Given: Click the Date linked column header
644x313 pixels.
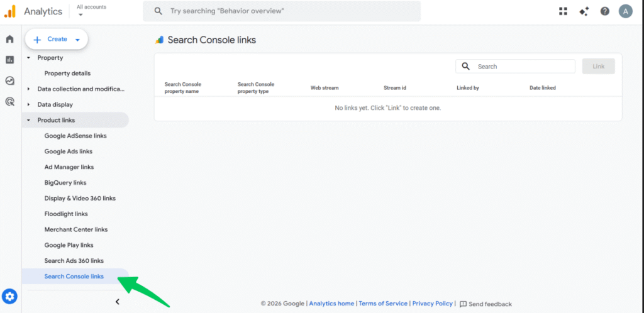Looking at the screenshot, I should (x=543, y=88).
